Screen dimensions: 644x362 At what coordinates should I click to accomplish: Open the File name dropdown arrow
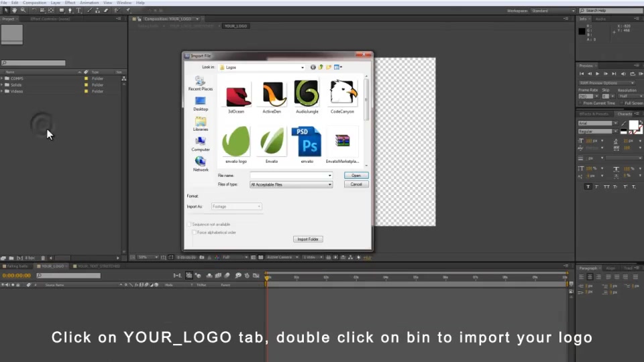pyautogui.click(x=330, y=176)
